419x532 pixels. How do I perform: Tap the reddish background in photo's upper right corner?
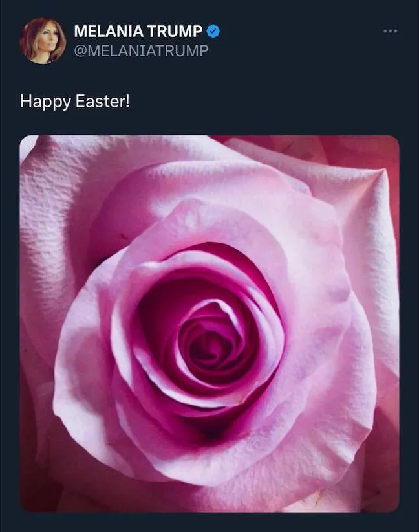[x=381, y=152]
